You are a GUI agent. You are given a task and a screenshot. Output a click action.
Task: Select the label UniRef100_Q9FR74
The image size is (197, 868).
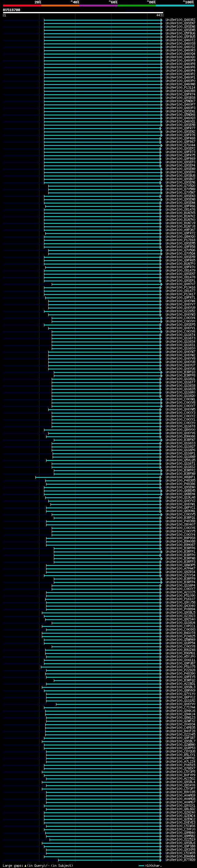pyautogui.click(x=180, y=94)
